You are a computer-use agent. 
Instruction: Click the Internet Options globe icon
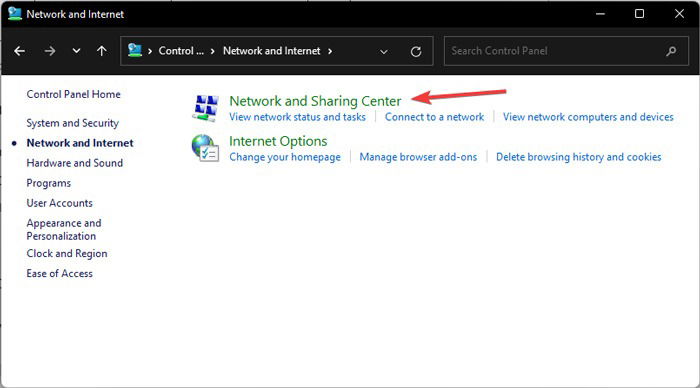205,148
